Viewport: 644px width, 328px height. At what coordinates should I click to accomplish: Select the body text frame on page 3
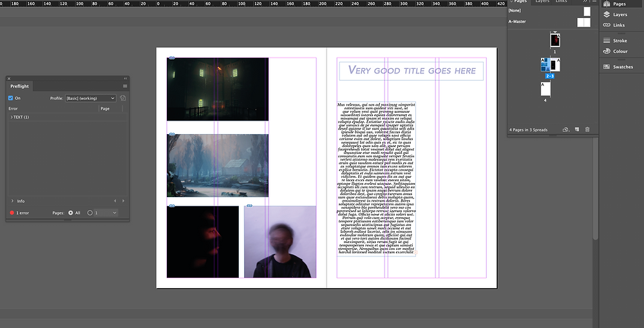point(376,178)
